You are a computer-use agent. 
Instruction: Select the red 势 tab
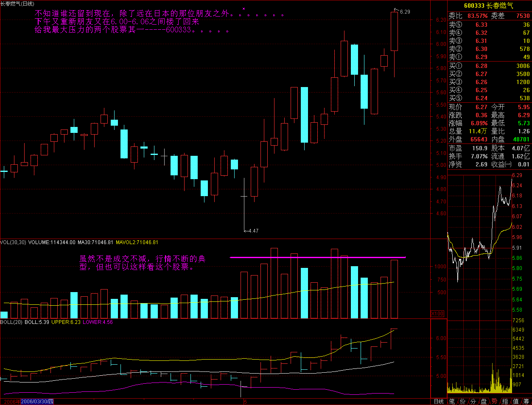(495, 401)
